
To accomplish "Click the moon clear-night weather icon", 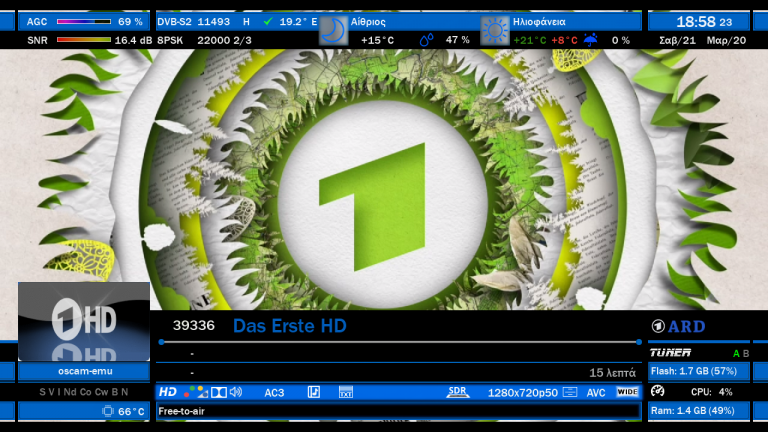I will click(333, 30).
